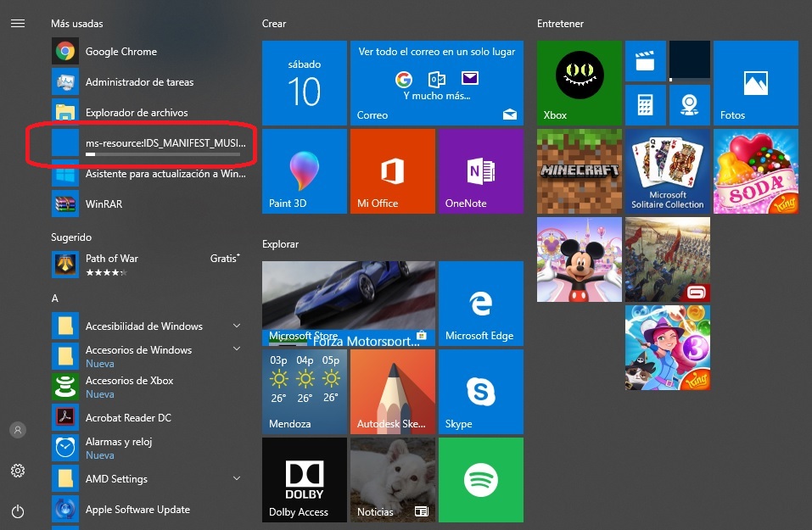Open Settings gear in the sidebar
This screenshot has width=812, height=530.
pyautogui.click(x=18, y=471)
